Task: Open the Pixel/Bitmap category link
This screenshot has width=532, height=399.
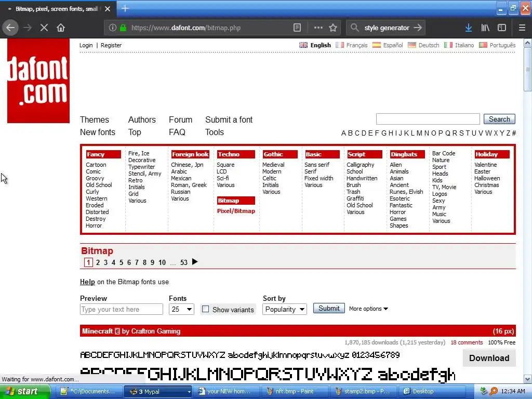Action: pyautogui.click(x=236, y=211)
